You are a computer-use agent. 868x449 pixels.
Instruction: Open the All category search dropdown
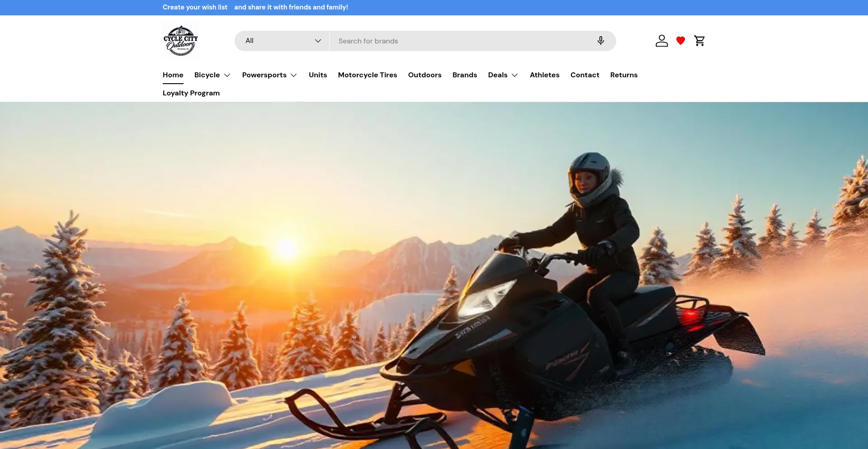click(x=282, y=41)
